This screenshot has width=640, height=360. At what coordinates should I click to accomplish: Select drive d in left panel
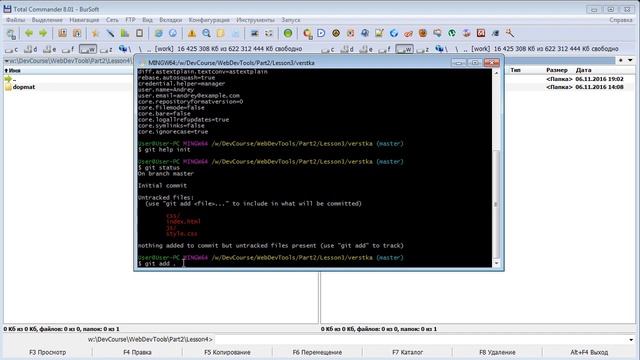pos(30,49)
